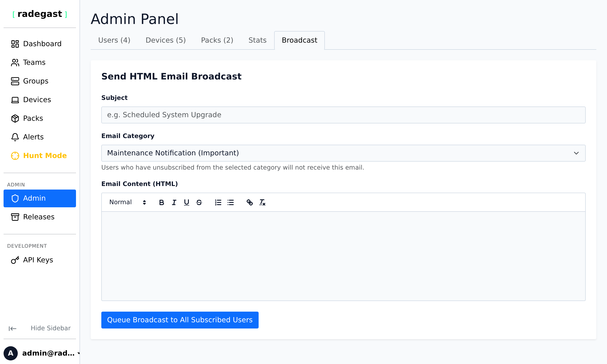Click inside the Email Content editor area
Viewport: 607px width, 364px height.
343,256
